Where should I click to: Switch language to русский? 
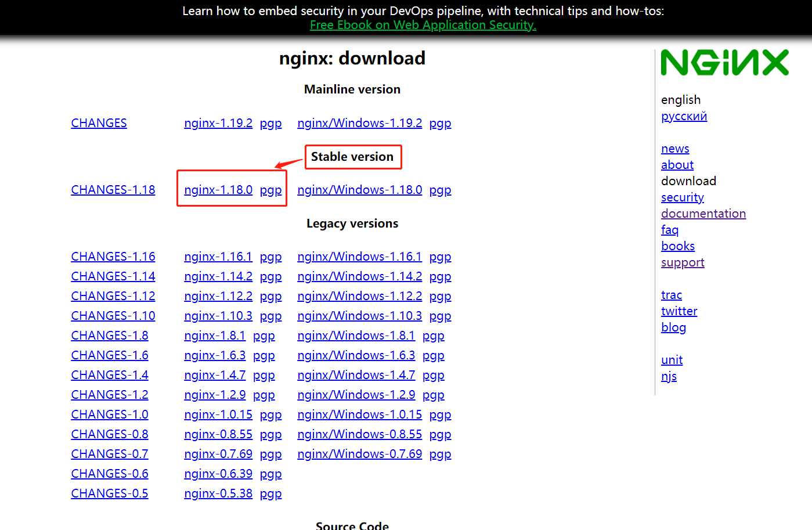684,116
